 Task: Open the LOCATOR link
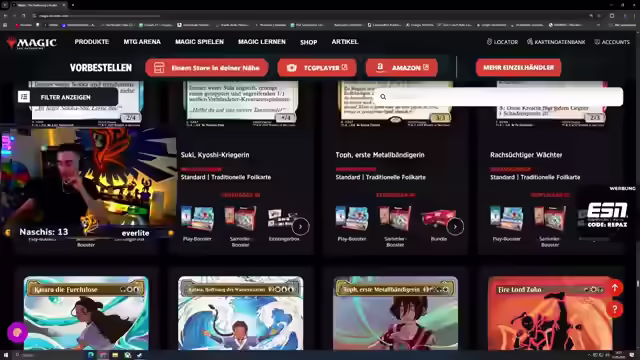click(502, 42)
